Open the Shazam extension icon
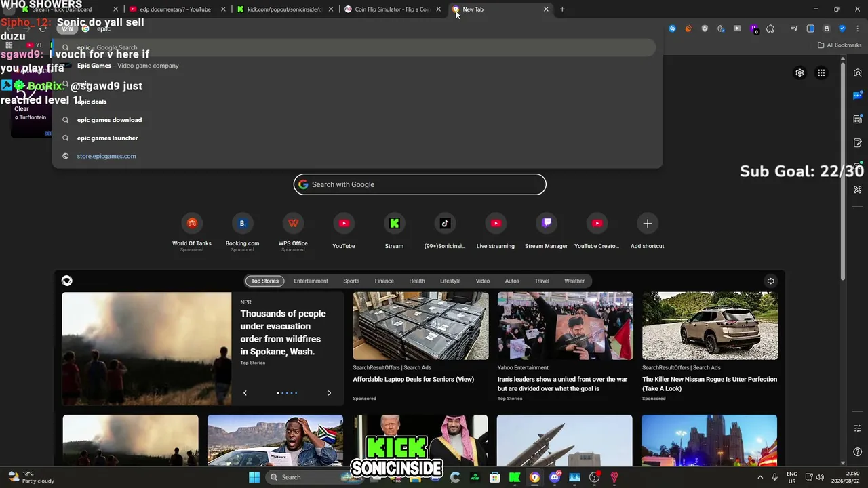The height and width of the screenshot is (488, 868). point(672,28)
